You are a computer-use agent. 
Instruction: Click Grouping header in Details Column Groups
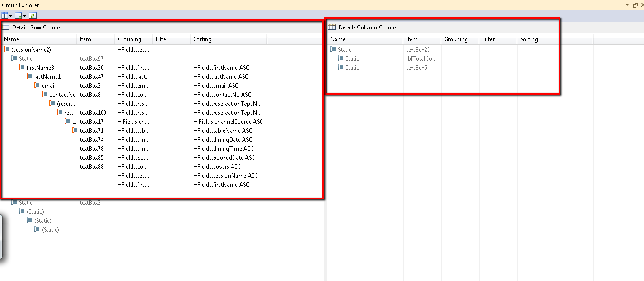click(x=460, y=39)
